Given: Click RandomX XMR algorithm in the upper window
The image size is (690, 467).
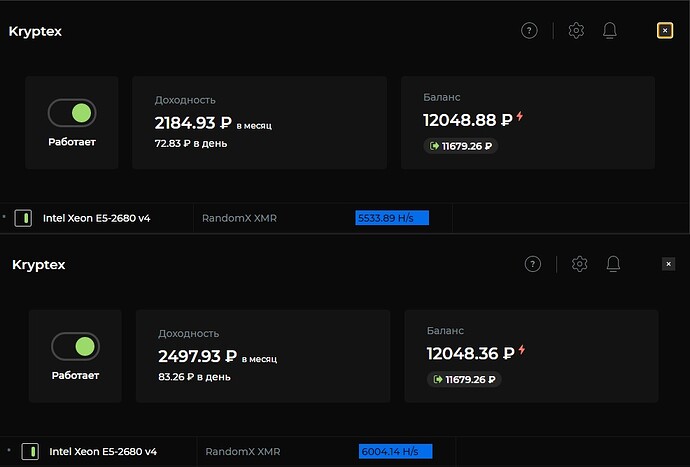Looking at the screenshot, I should (x=239, y=218).
